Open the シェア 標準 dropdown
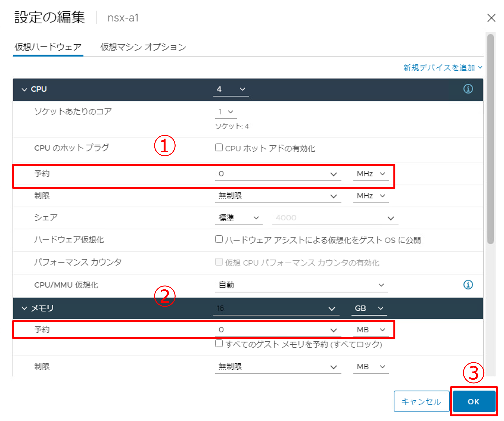 tap(239, 218)
